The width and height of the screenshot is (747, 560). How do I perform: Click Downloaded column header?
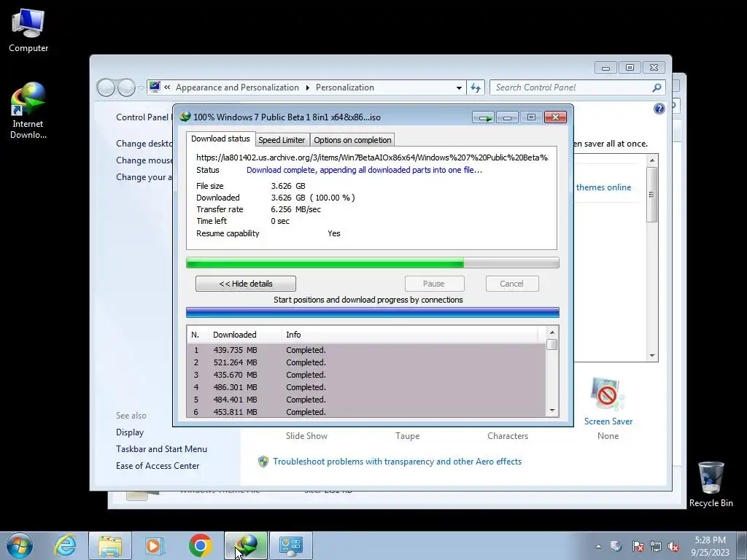tap(245, 335)
